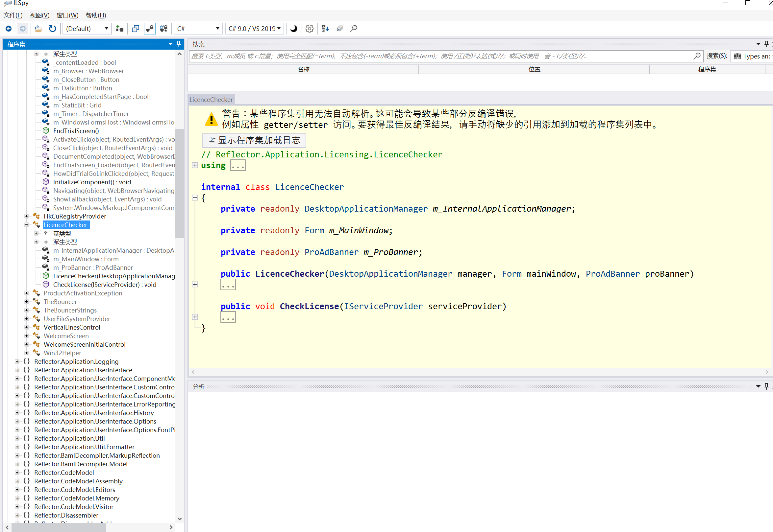The height and width of the screenshot is (532, 773).
Task: Open search with the magnifier toolbar icon
Action: point(354,29)
